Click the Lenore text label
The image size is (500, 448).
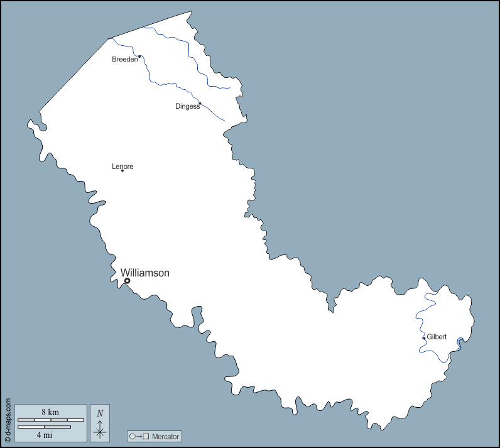[122, 167]
